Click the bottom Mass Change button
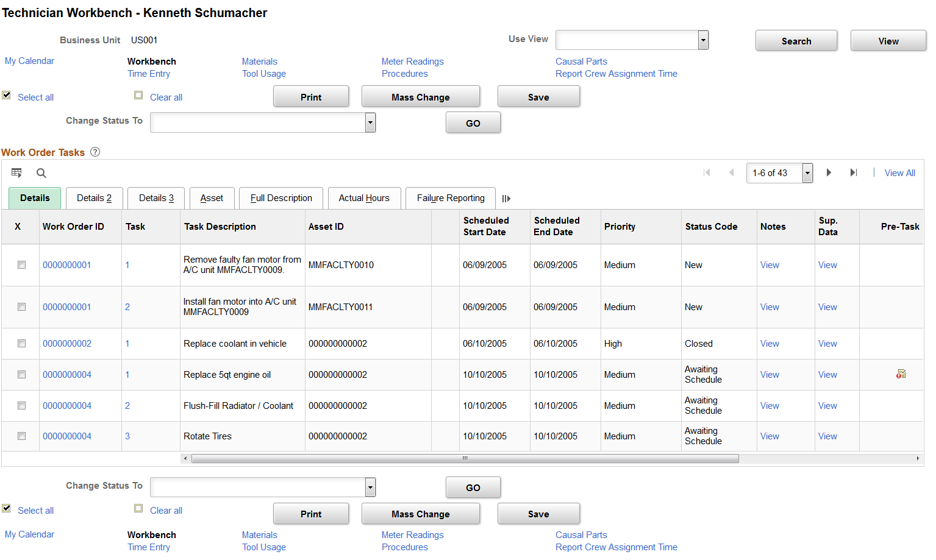Image resolution: width=936 pixels, height=560 pixels. [x=421, y=514]
